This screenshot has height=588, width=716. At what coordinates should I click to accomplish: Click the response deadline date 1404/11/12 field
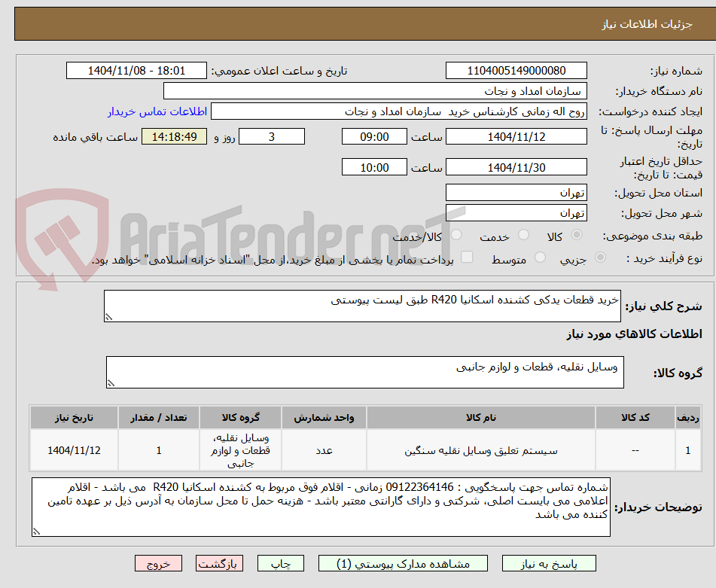coord(516,136)
